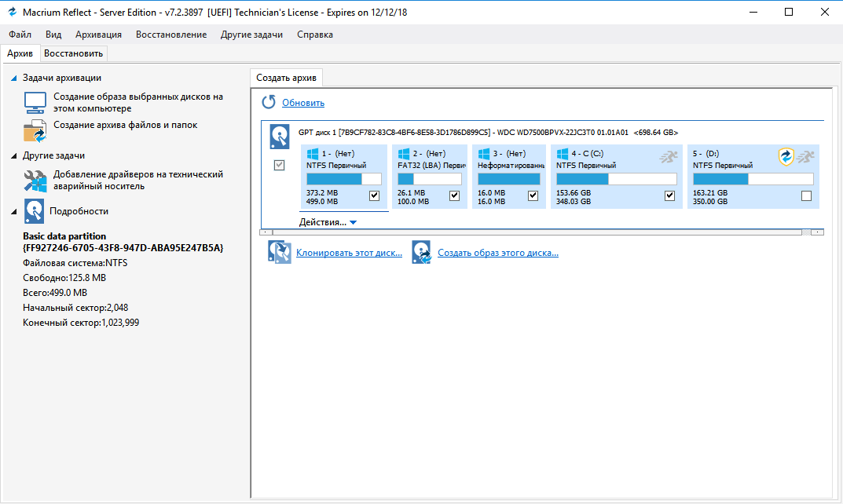
Task: Click the Клонировать этот диск link
Action: (x=349, y=253)
